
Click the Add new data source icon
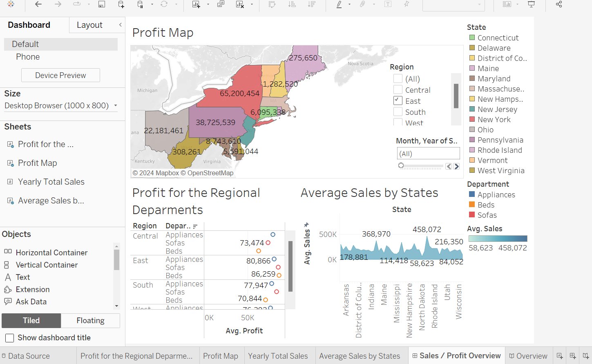[121, 4]
